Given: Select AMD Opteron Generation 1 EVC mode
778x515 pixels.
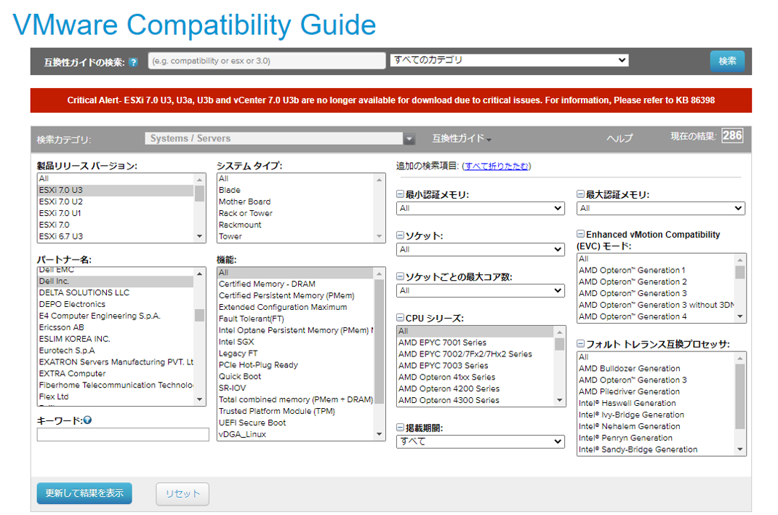Looking at the screenshot, I should click(656, 270).
